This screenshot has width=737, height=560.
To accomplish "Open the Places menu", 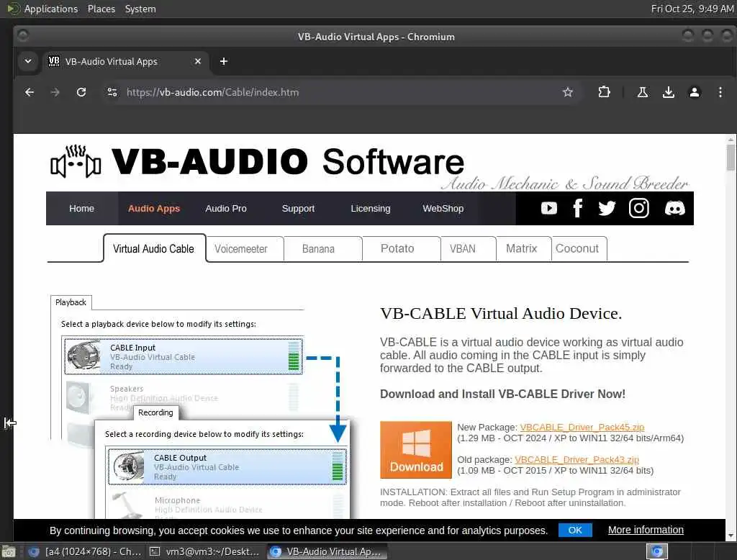I will click(101, 9).
